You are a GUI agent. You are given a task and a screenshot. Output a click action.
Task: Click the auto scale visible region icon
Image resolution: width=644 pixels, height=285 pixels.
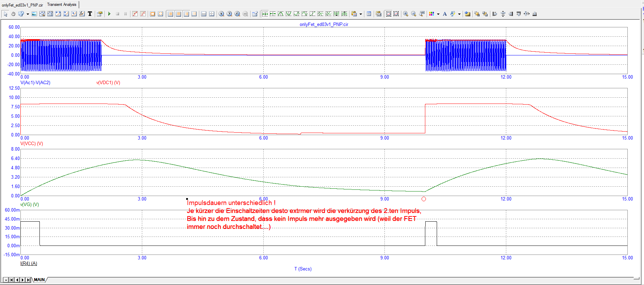click(396, 14)
